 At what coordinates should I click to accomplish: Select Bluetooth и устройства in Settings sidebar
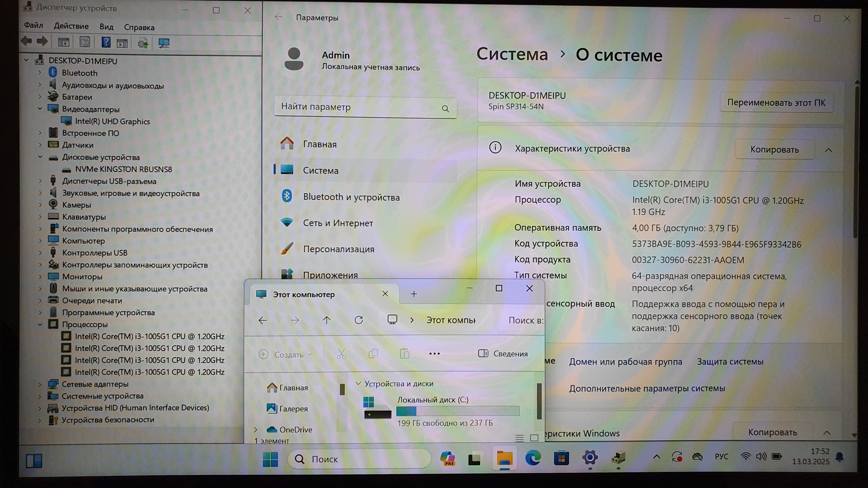[351, 197]
